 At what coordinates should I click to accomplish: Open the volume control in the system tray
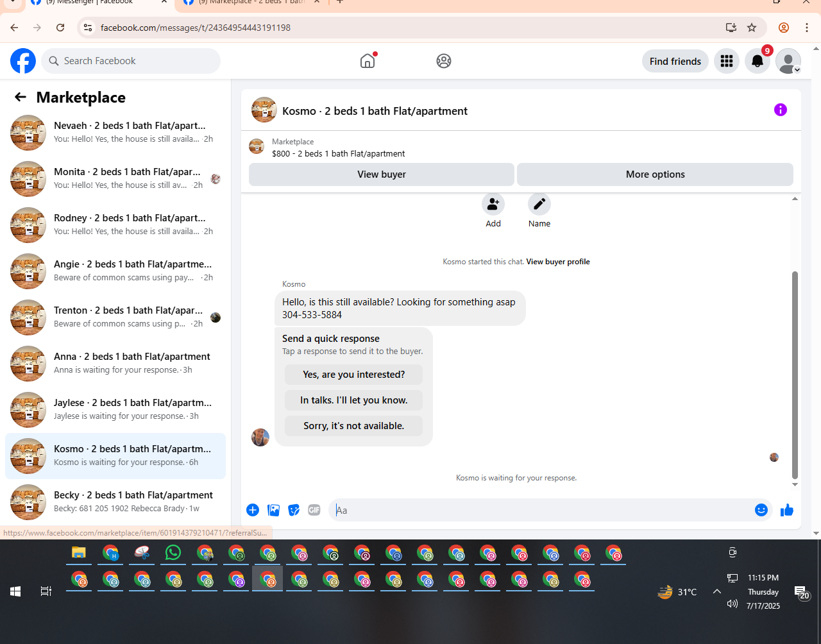732,604
